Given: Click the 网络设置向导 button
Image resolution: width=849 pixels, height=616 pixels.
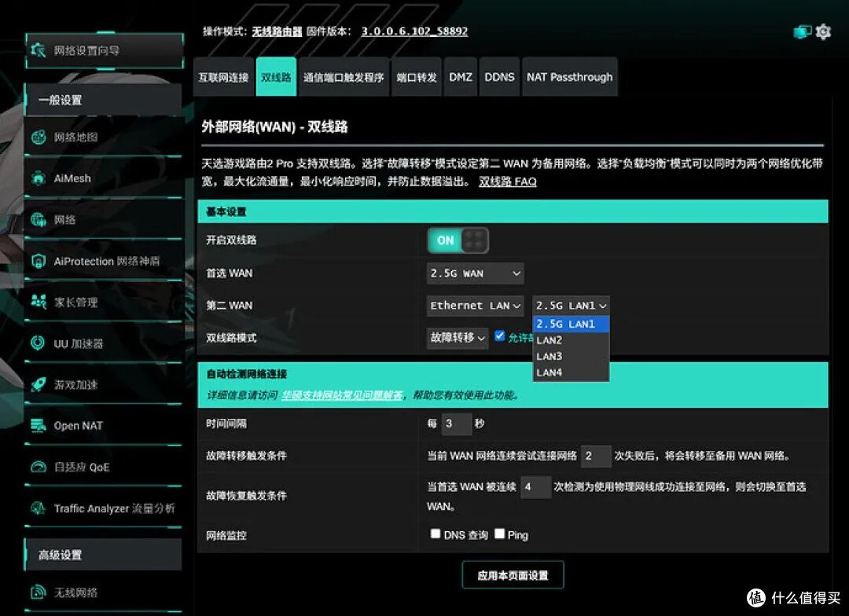Looking at the screenshot, I should (x=105, y=50).
